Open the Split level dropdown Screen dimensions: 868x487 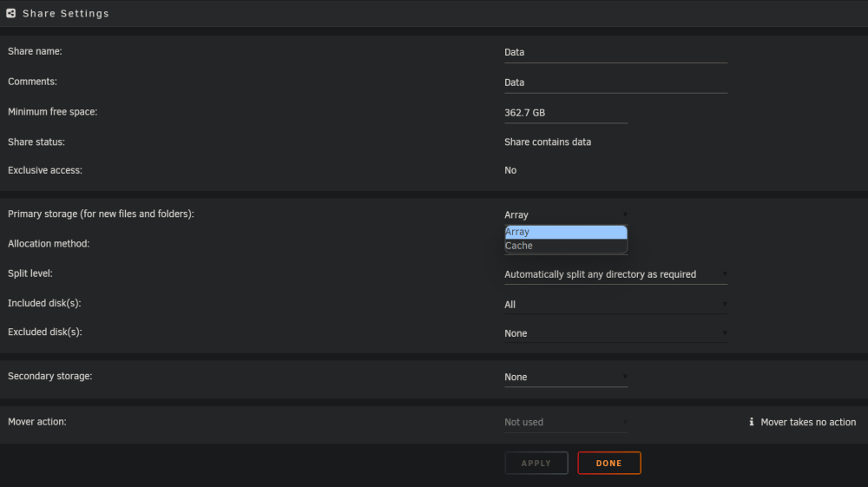click(615, 274)
